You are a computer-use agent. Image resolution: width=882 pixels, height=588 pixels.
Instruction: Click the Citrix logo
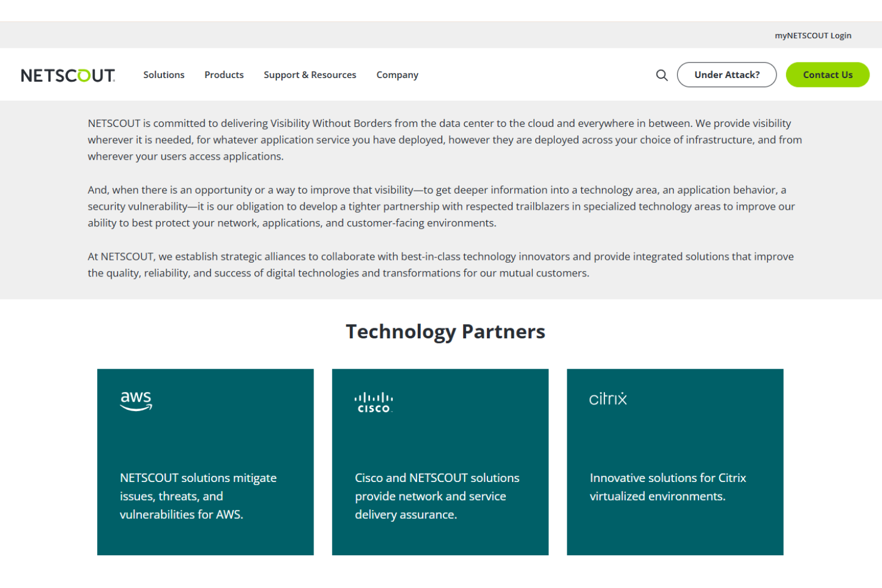(607, 398)
